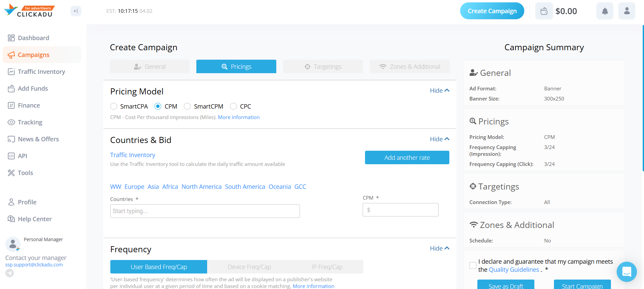The image size is (644, 289).
Task: Switch to the General tab
Action: pyautogui.click(x=150, y=66)
